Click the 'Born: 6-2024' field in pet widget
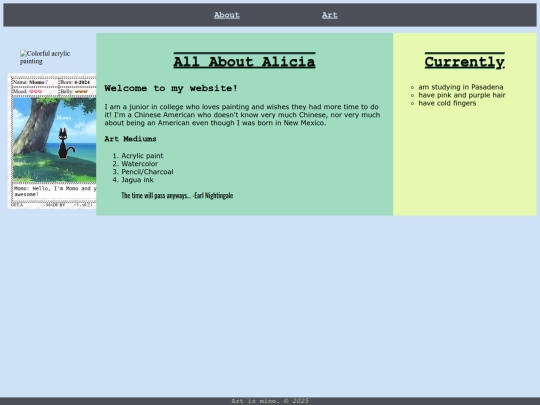Screen dimensions: 540x405 (x=77, y=82)
